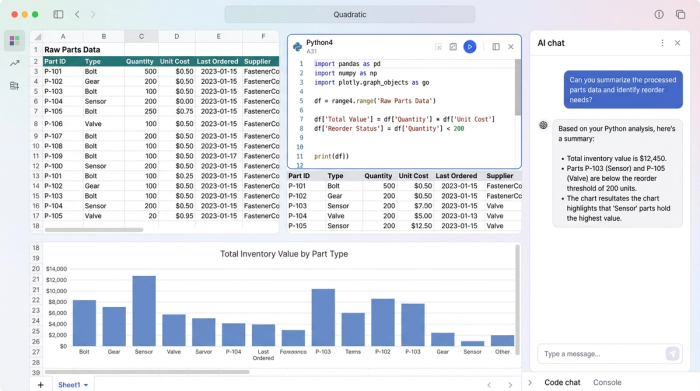Open the trend chart sidebar icon
700x391 pixels.
pyautogui.click(x=14, y=63)
